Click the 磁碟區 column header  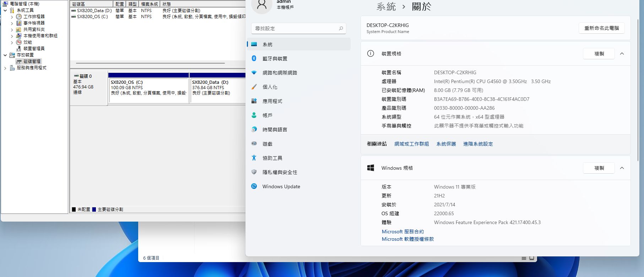click(x=92, y=4)
